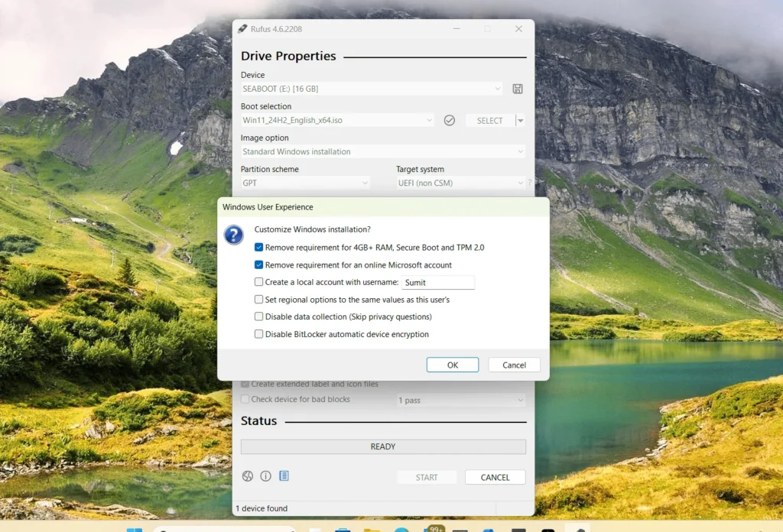This screenshot has width=783, height=532.
Task: Enable Create a local account with username
Action: point(258,282)
